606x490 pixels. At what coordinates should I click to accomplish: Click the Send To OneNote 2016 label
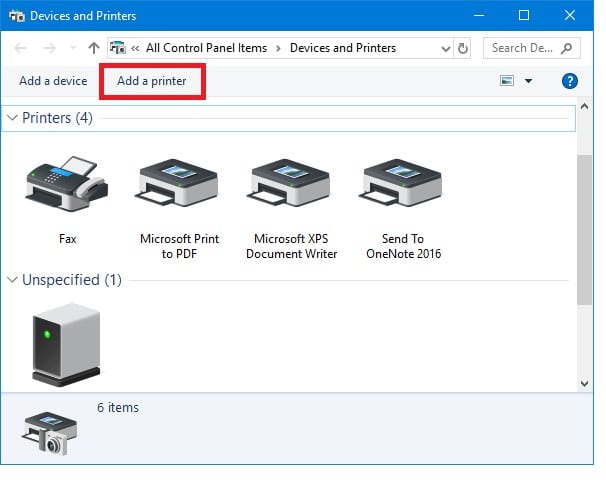coord(403,246)
